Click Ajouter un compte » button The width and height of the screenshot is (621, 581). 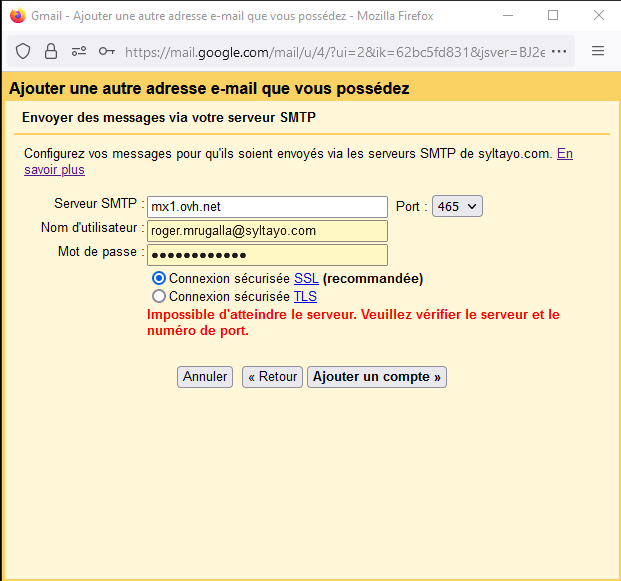click(377, 377)
